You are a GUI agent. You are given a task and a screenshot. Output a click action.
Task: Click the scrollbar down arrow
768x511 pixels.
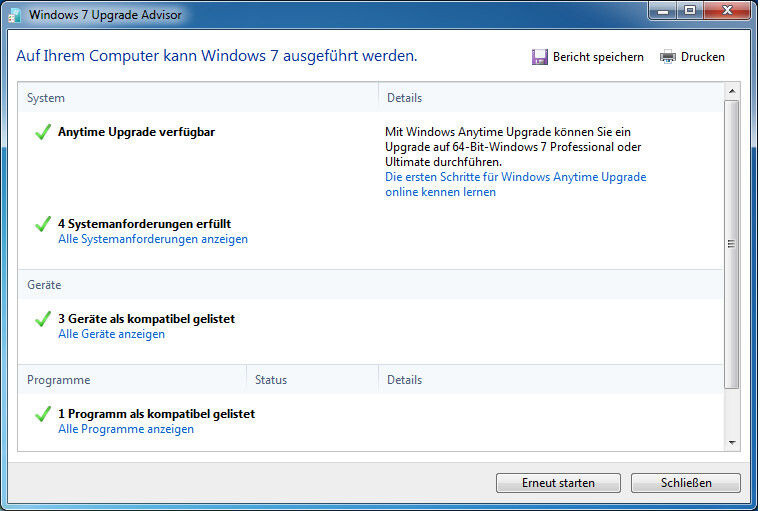point(732,442)
